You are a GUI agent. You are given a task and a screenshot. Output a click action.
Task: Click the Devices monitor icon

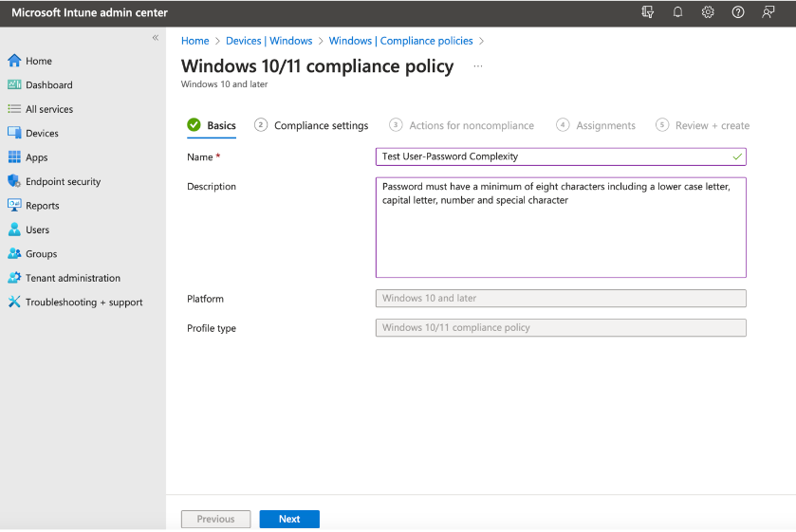point(14,133)
